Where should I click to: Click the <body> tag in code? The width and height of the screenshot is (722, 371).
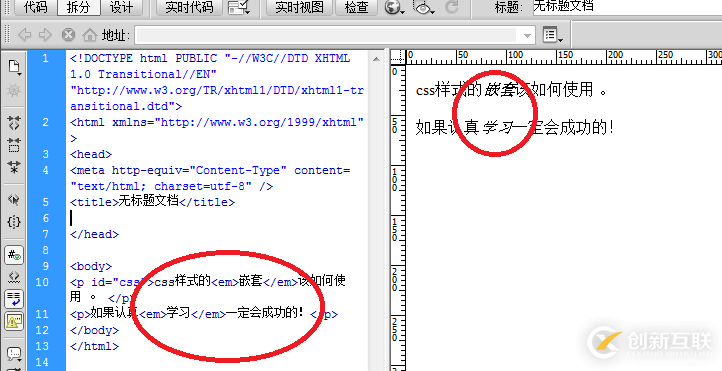tap(91, 266)
